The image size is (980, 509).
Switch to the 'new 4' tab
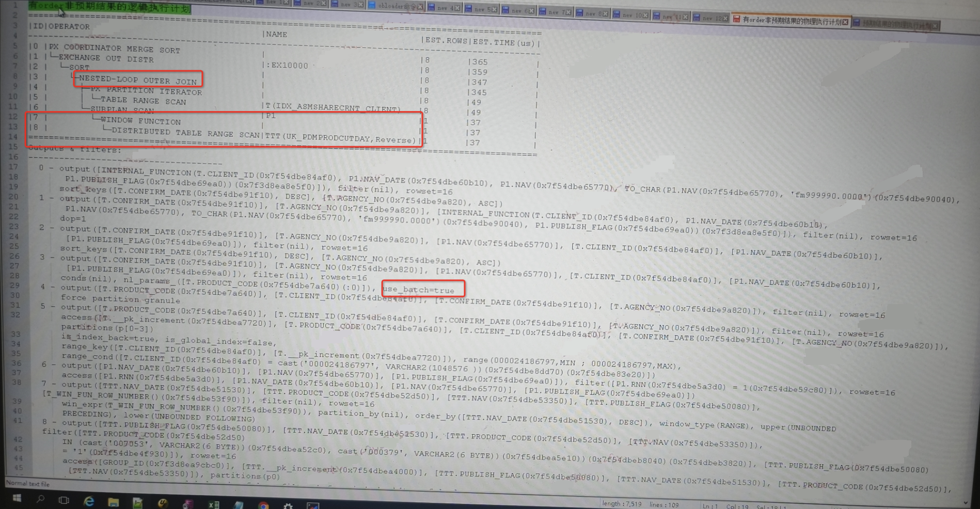(444, 8)
